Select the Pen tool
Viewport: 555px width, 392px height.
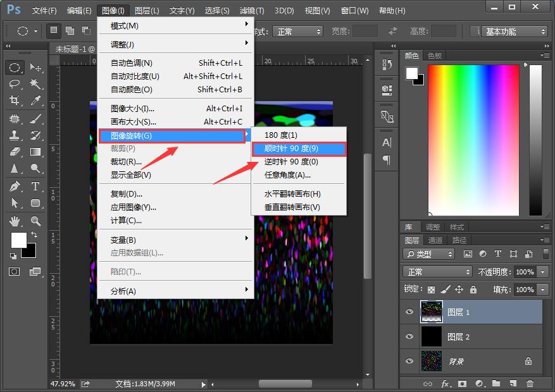pos(15,187)
